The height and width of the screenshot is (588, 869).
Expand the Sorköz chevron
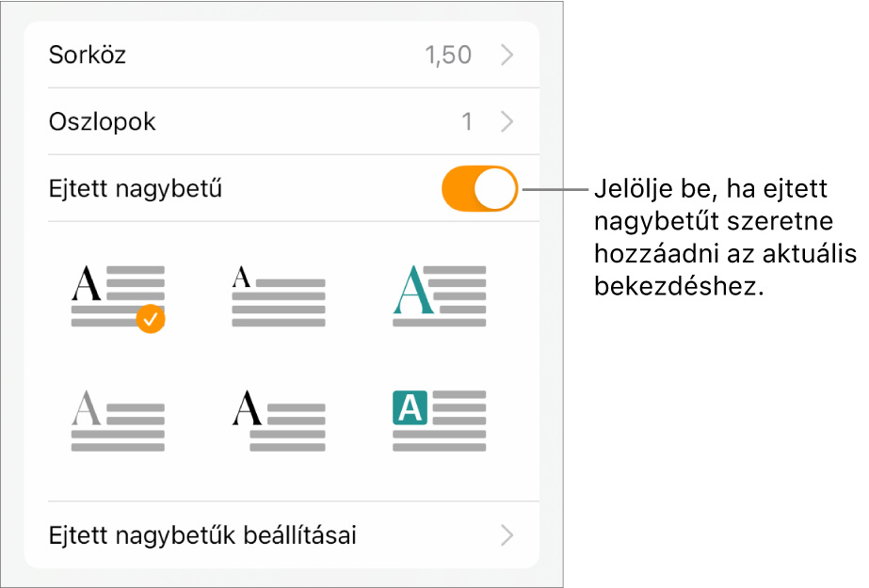[x=507, y=55]
